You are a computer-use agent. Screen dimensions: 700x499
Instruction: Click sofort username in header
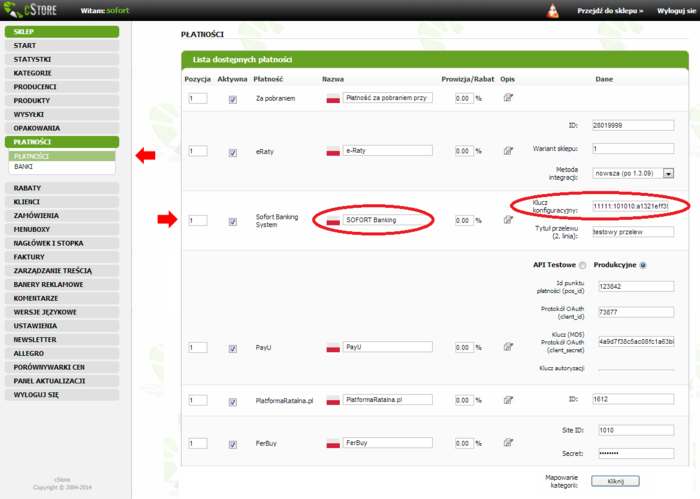pos(118,11)
